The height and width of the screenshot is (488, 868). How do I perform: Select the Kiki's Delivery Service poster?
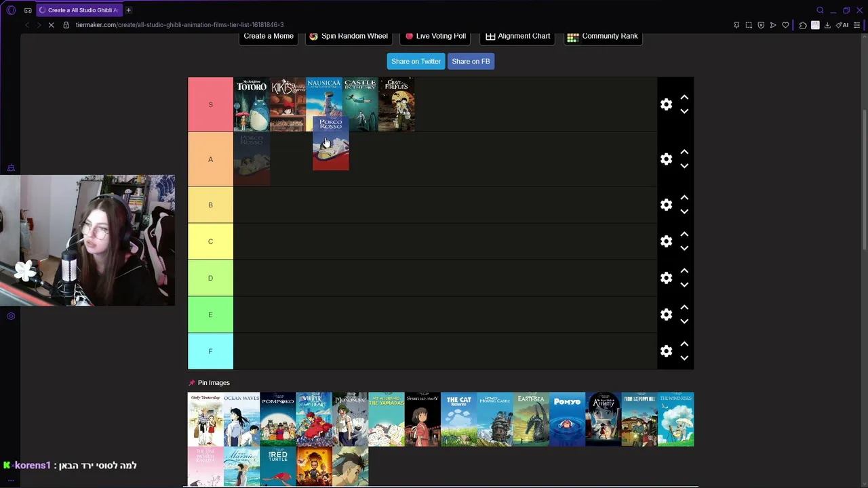coord(288,104)
